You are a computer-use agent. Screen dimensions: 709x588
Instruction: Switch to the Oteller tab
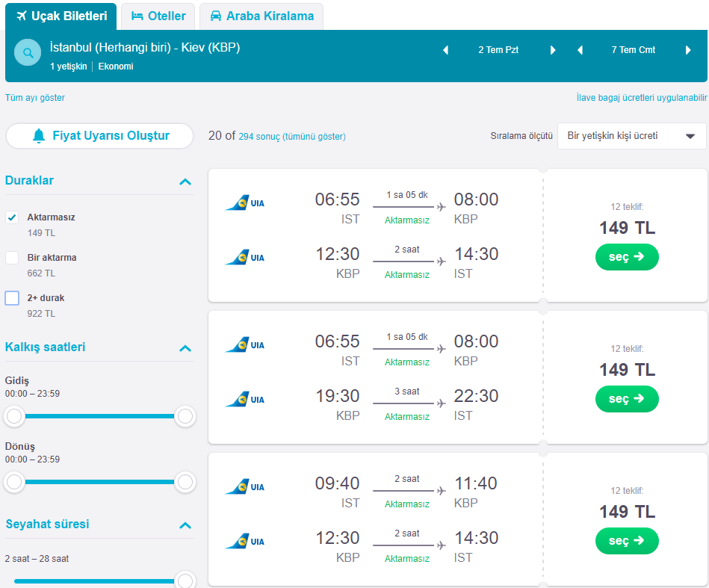point(158,16)
